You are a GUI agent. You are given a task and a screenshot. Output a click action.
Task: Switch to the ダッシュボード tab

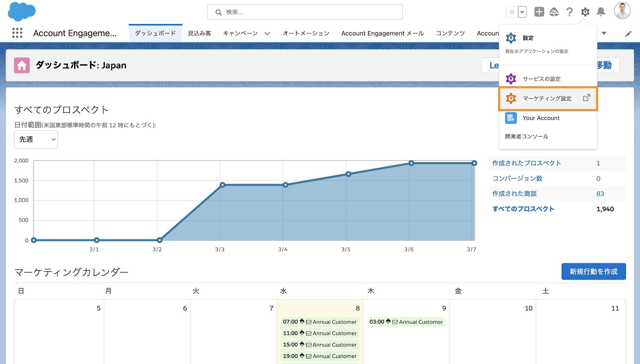(155, 33)
